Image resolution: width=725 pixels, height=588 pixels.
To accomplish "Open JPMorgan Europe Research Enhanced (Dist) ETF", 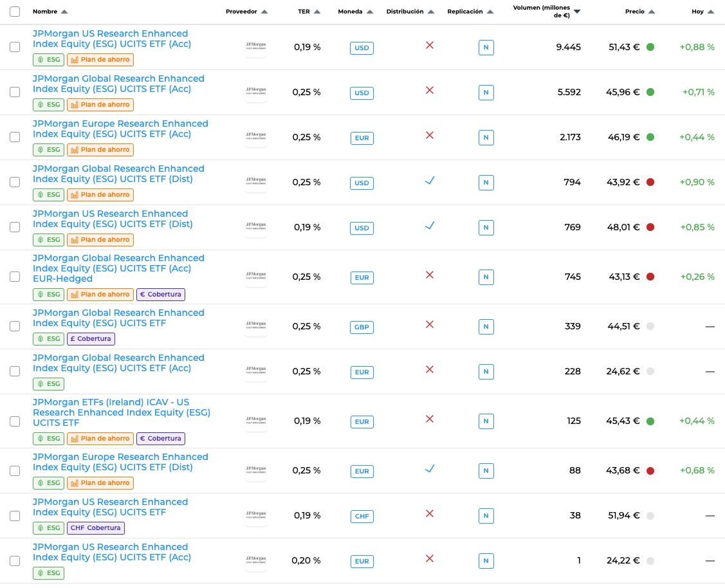I will 120,462.
